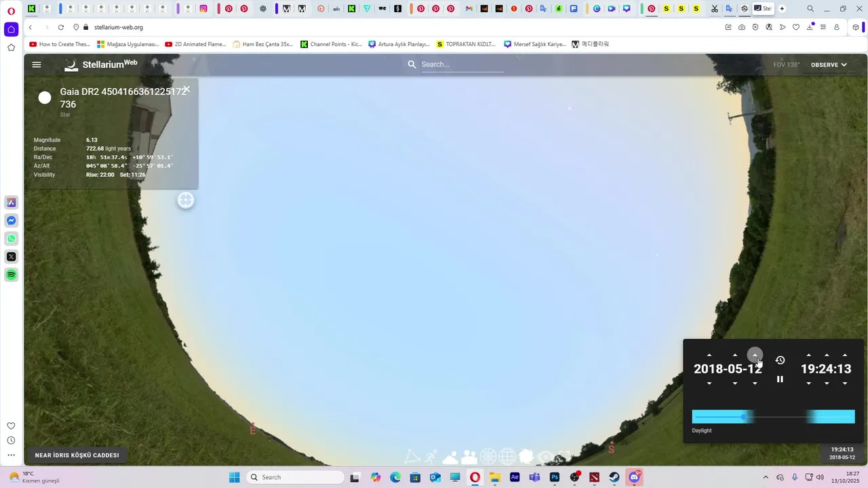Open 'Mağaza Uygulaması...' bookmark
Viewport: 868px width, 488px height.
tap(128, 44)
